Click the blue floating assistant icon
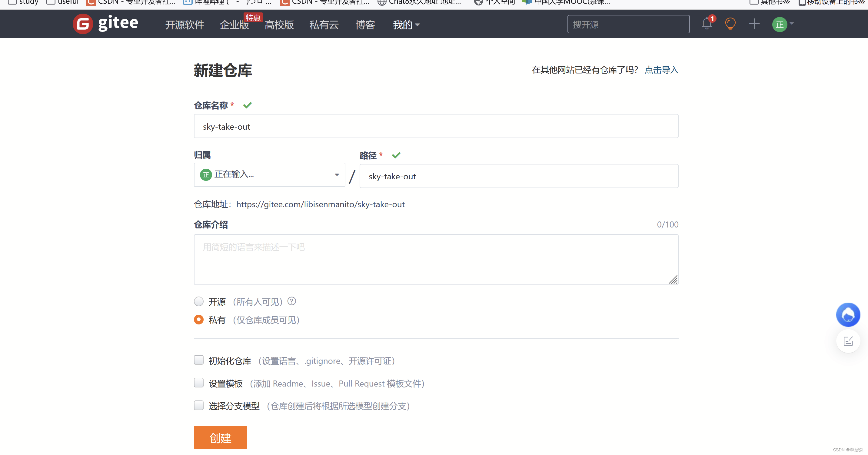 pyautogui.click(x=848, y=315)
